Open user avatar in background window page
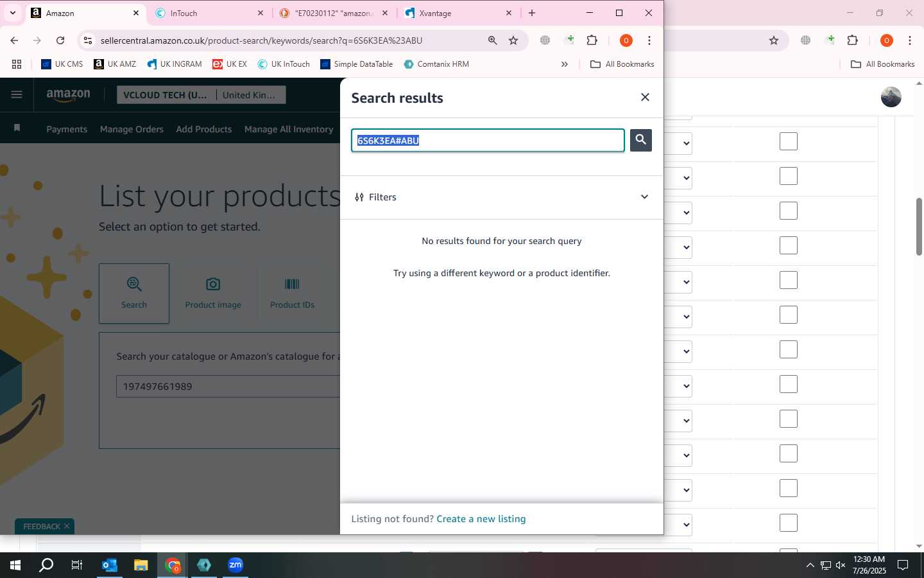Viewport: 924px width, 578px height. click(891, 97)
